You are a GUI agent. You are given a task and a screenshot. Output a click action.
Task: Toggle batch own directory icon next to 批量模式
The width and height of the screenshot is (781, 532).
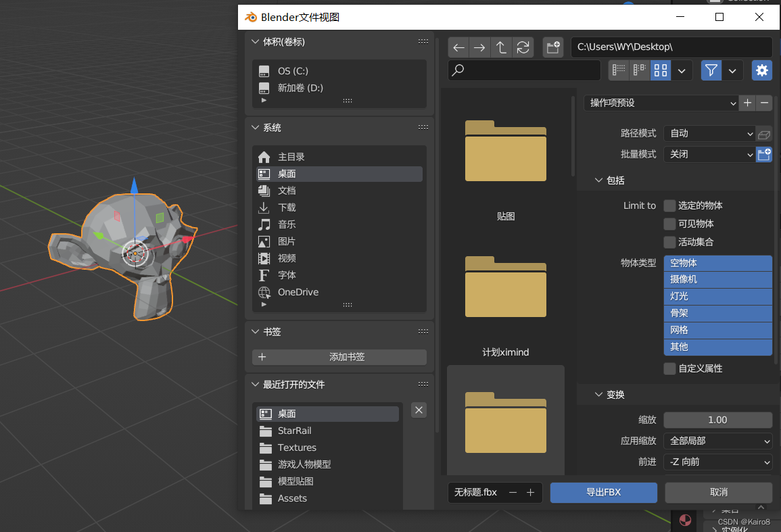click(x=764, y=154)
